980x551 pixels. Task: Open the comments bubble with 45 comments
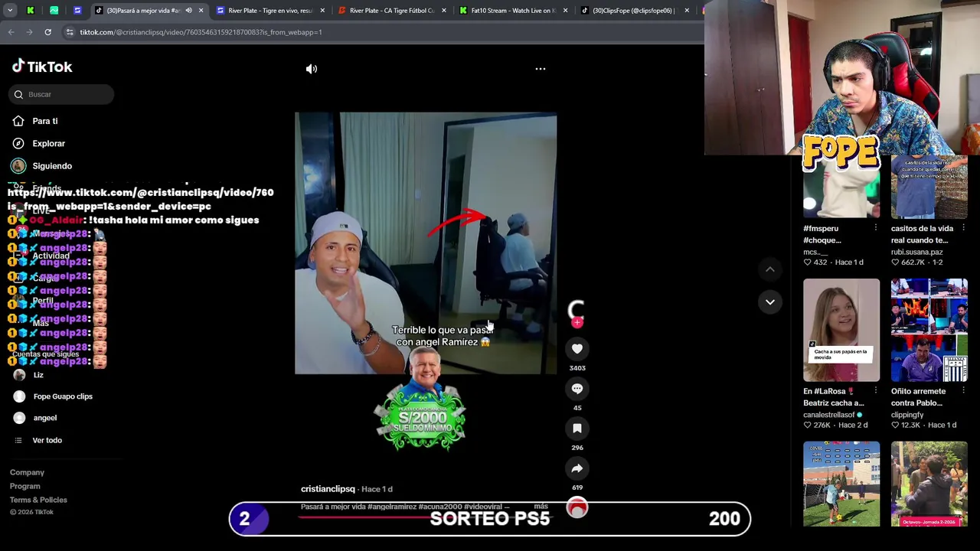(577, 389)
